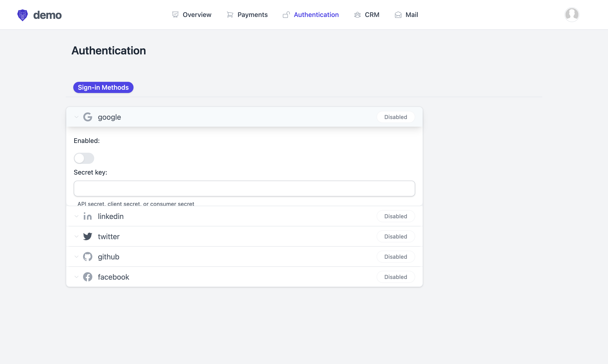Open the CRM section
608x364 pixels.
pos(367,15)
